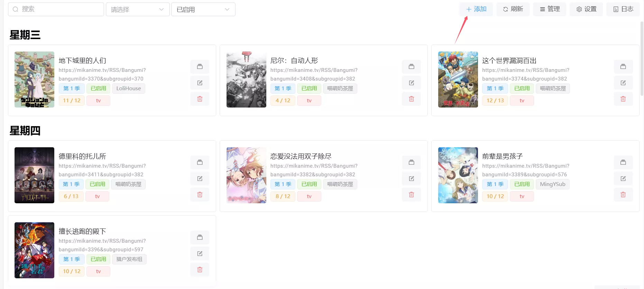Edit the 擅长逃跑的殿下 subscription
Screen dimensions: 644x289
[200, 253]
